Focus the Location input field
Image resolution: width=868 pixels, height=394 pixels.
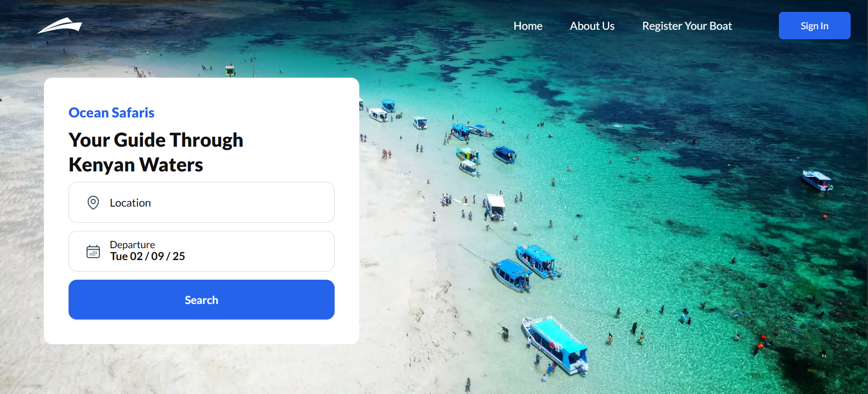coord(202,202)
